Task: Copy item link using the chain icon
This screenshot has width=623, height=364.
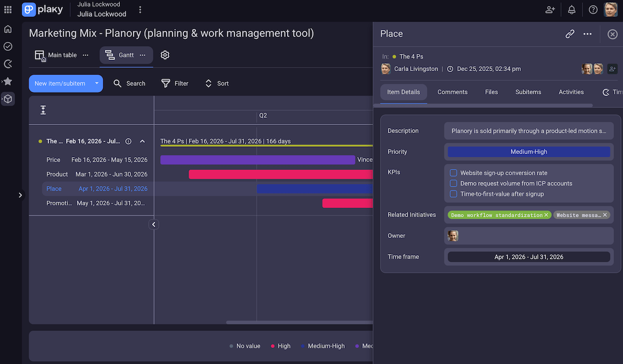Action: (570, 33)
